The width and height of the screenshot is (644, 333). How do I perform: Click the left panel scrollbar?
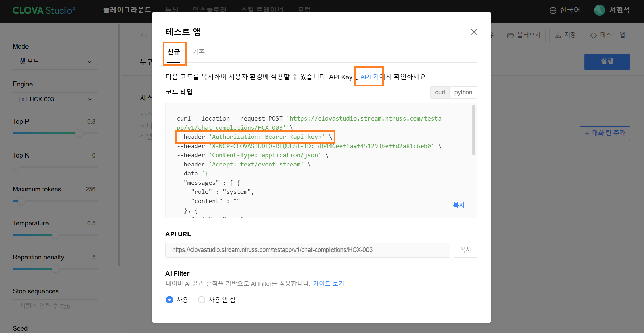coord(119,145)
